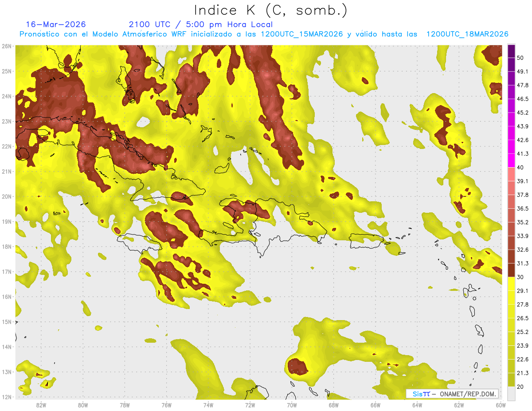Click the colorbar value 43.9

click(523, 126)
